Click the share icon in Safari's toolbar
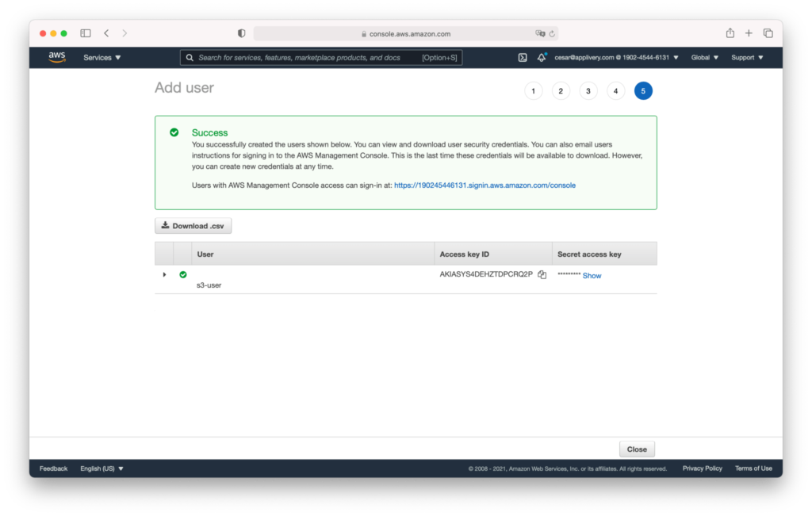This screenshot has height=516, width=812. tap(729, 32)
